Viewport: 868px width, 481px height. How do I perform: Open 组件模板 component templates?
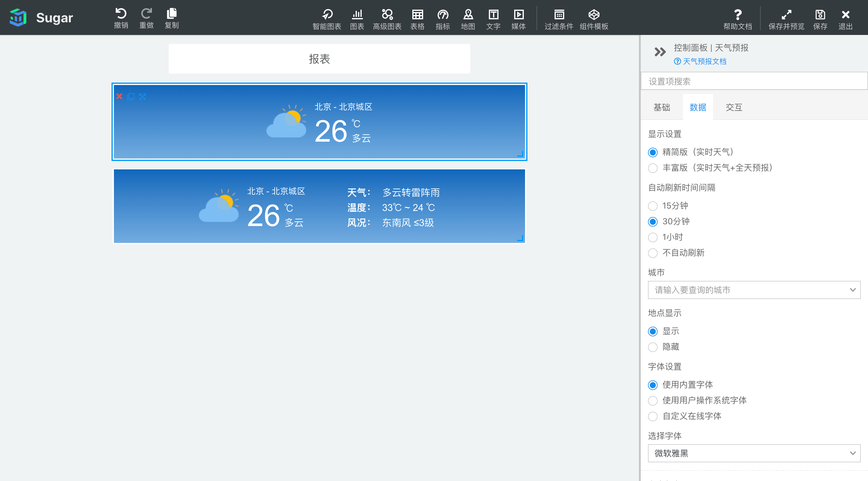(594, 19)
